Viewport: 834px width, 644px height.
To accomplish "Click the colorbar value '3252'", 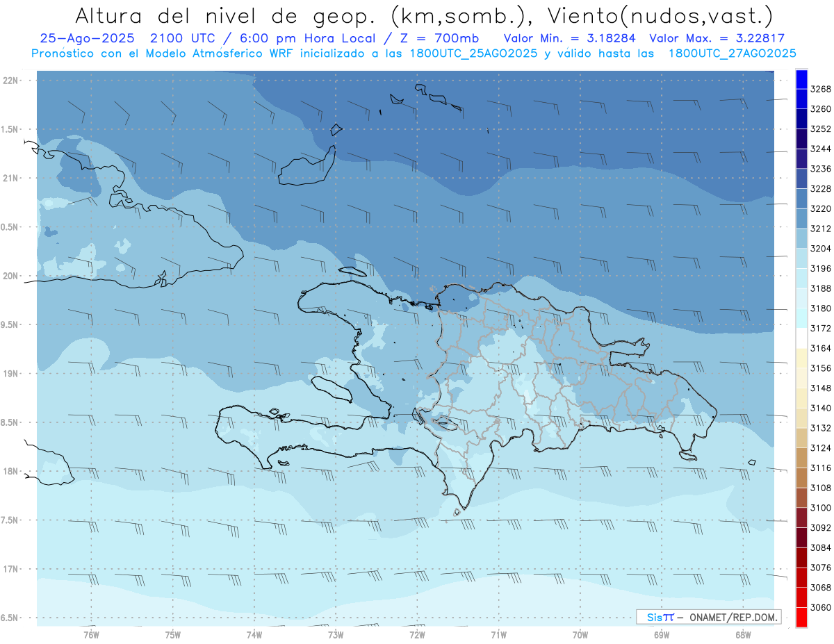I will [821, 129].
